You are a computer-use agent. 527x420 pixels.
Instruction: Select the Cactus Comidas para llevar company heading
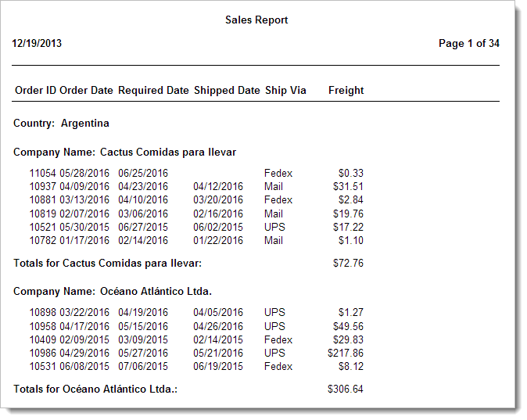point(125,152)
